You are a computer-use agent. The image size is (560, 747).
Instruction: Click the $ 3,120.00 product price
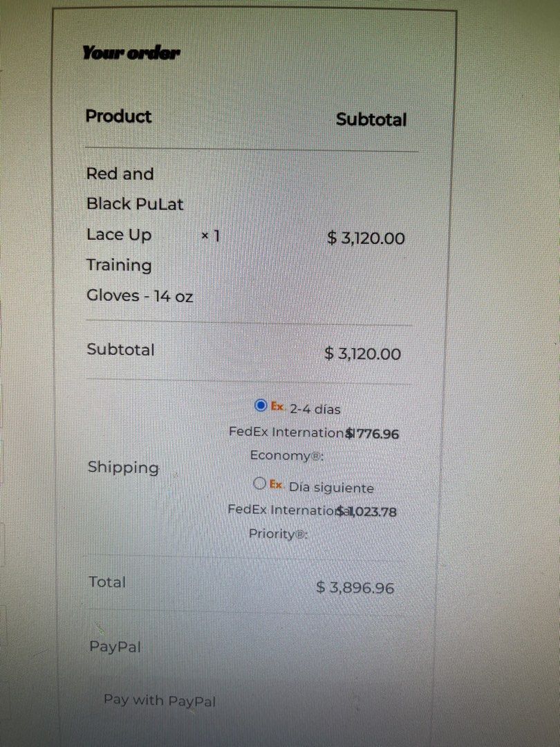(x=366, y=239)
